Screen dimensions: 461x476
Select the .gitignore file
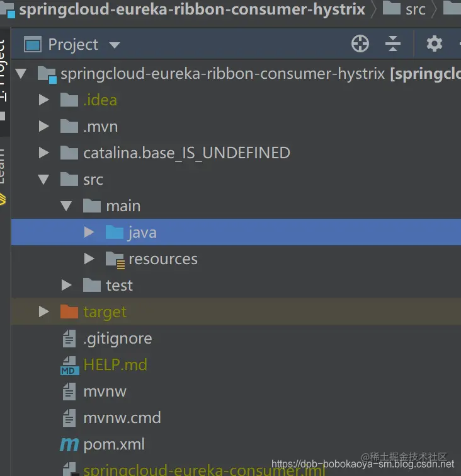tap(117, 339)
